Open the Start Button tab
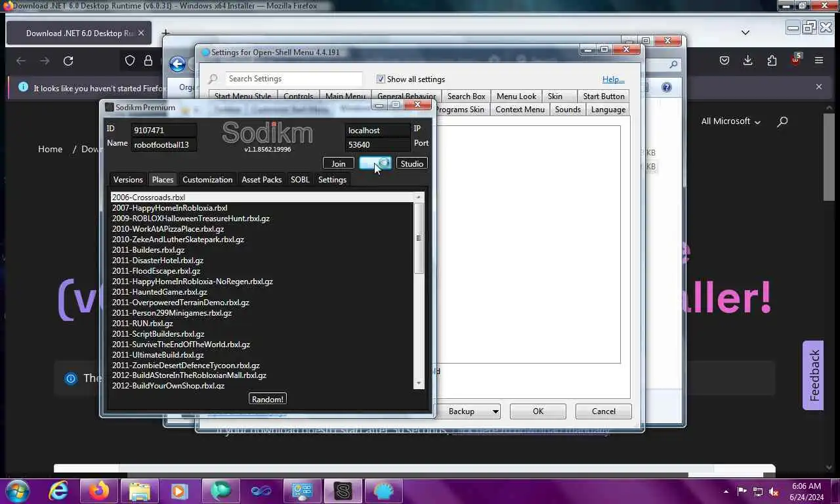Image resolution: width=840 pixels, height=504 pixels. (604, 96)
